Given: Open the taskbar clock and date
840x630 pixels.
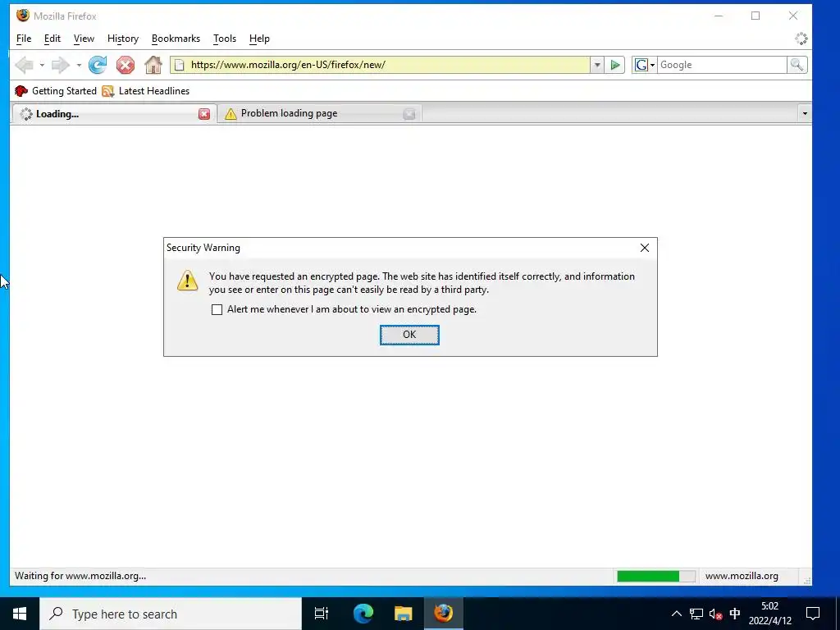Looking at the screenshot, I should coord(769,614).
